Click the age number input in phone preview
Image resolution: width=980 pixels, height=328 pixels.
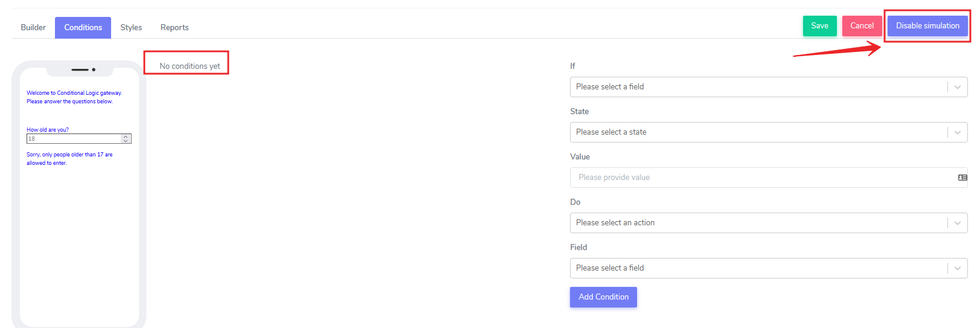tap(74, 139)
